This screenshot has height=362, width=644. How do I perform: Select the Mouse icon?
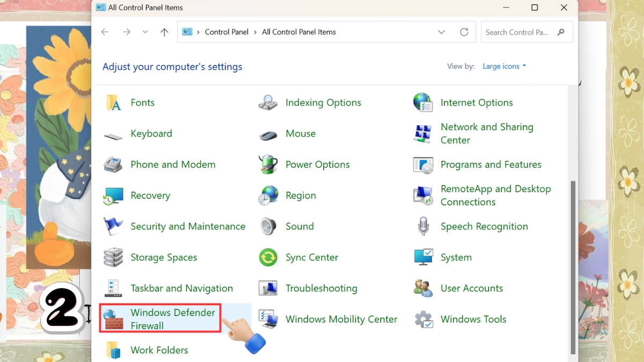(268, 135)
